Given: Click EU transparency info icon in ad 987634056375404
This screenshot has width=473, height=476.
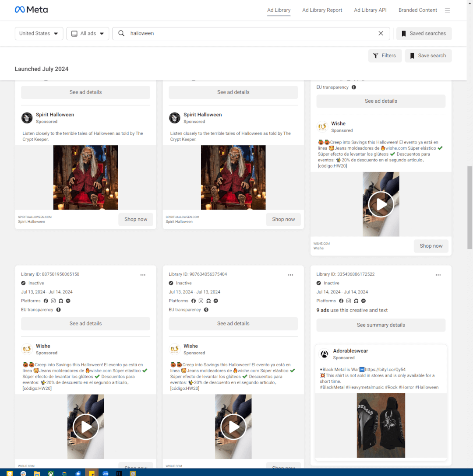Looking at the screenshot, I should click(x=206, y=310).
